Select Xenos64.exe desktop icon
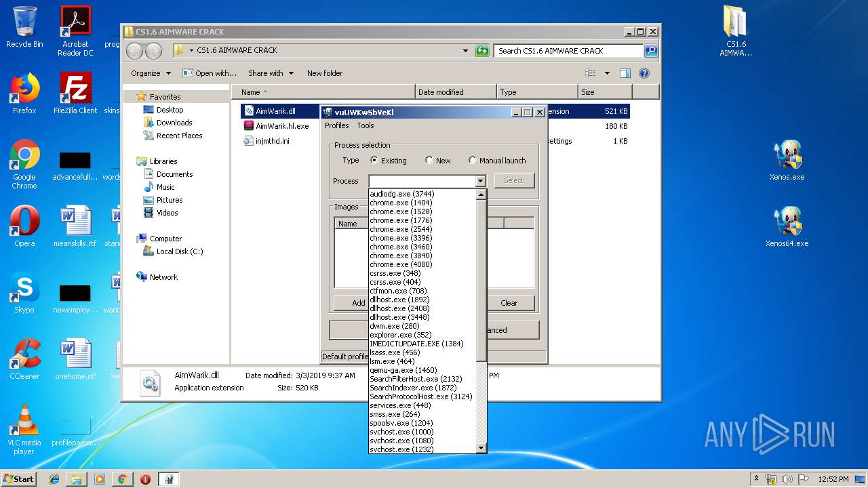 coord(787,226)
